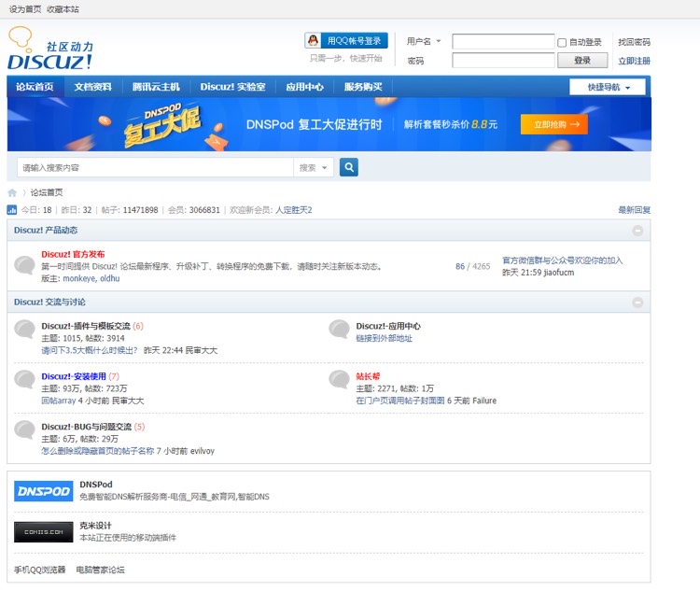Screen dimensions: 700x591
Task: Open moderator monkeye profile
Action: coord(79,278)
